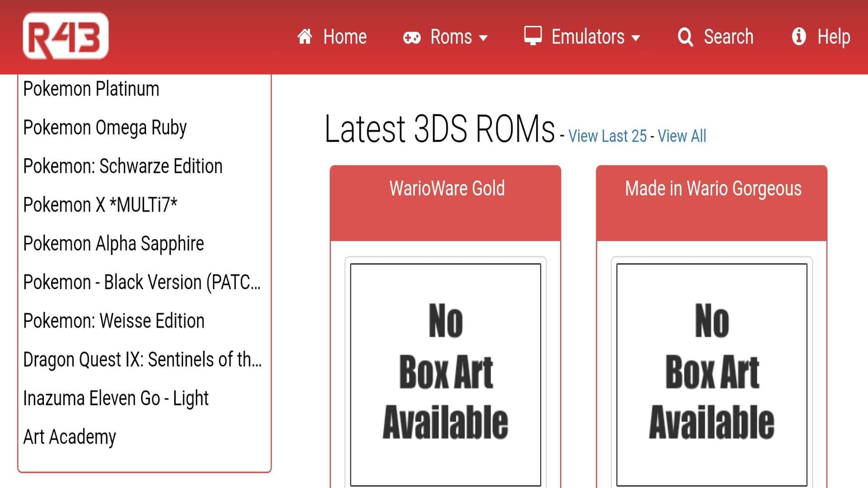
Task: Select Pokemon Platinum in the list
Action: coord(91,89)
